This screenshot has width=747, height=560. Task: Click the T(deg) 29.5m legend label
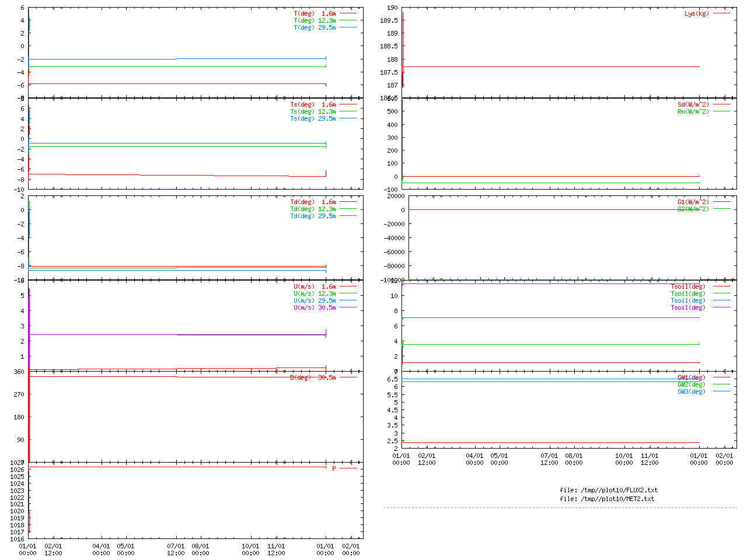tap(315, 27)
